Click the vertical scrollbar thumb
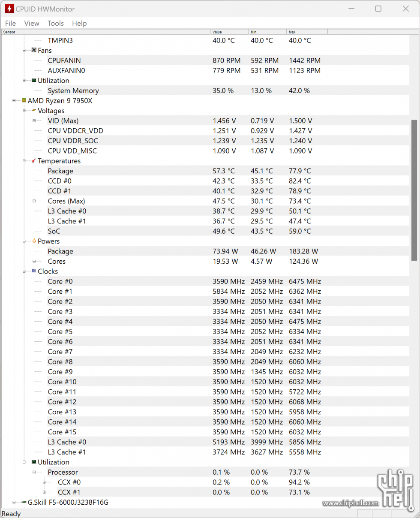Screen dimensions: 420x518 coord(414,190)
